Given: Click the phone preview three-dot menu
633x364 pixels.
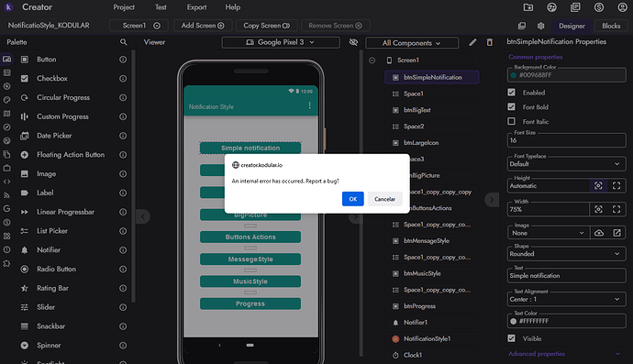Looking at the screenshot, I should pos(310,105).
